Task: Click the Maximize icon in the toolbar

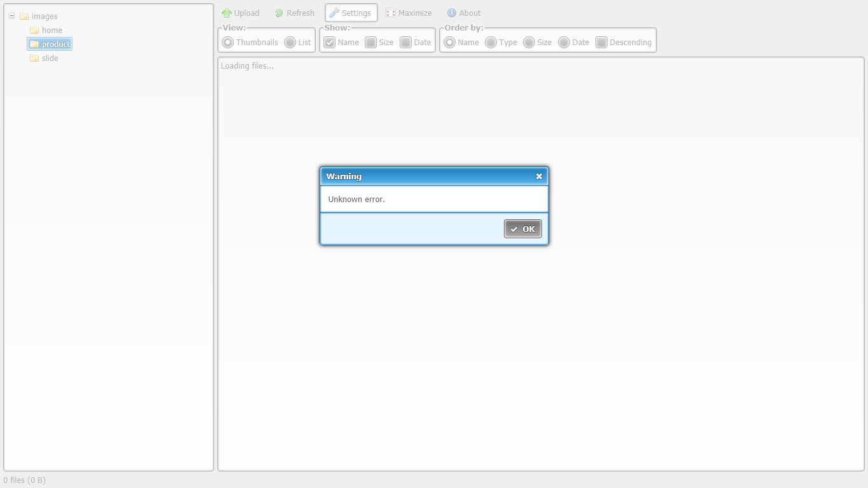Action: [391, 13]
